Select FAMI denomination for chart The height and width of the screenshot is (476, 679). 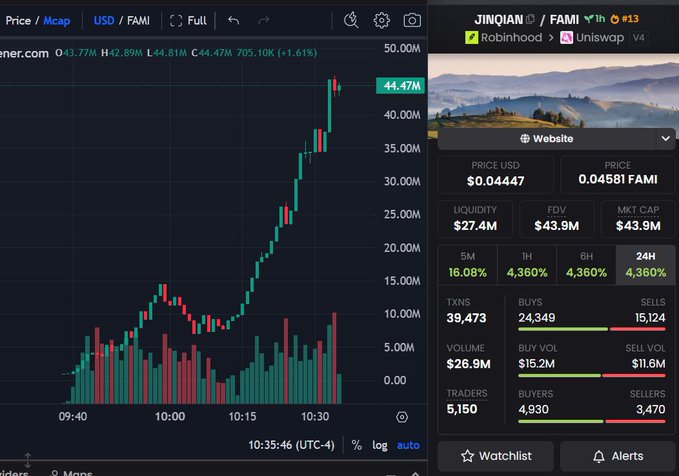(138, 20)
